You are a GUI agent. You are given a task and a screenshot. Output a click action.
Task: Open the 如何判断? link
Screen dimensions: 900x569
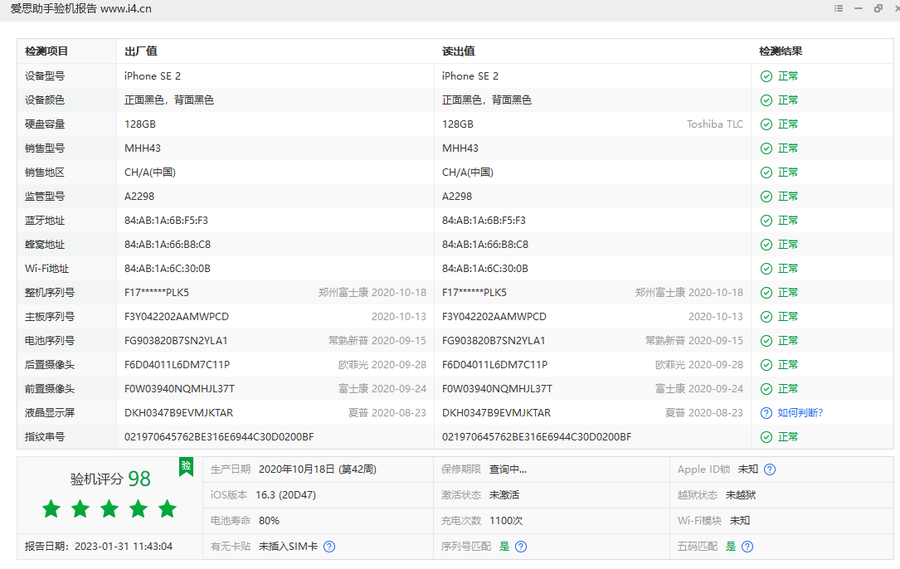pos(800,413)
